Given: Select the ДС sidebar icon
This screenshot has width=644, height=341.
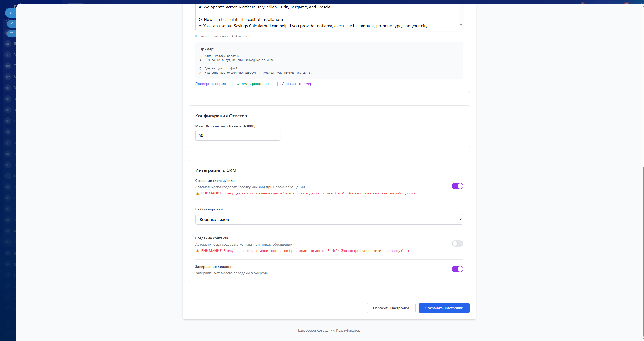Looking at the screenshot, I should coord(8,44).
